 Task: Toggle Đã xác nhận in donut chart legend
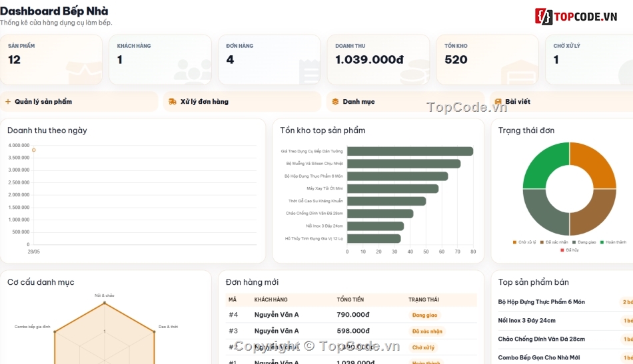pyautogui.click(x=554, y=242)
